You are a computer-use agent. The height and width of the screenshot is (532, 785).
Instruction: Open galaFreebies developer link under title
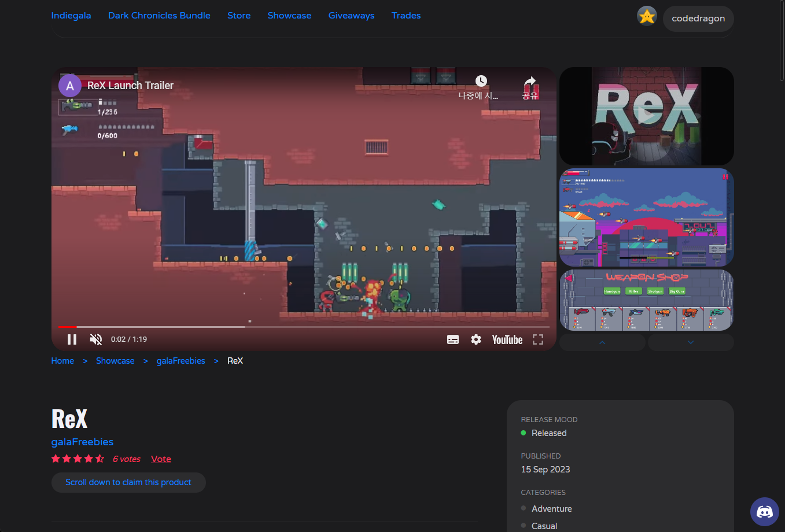click(82, 442)
